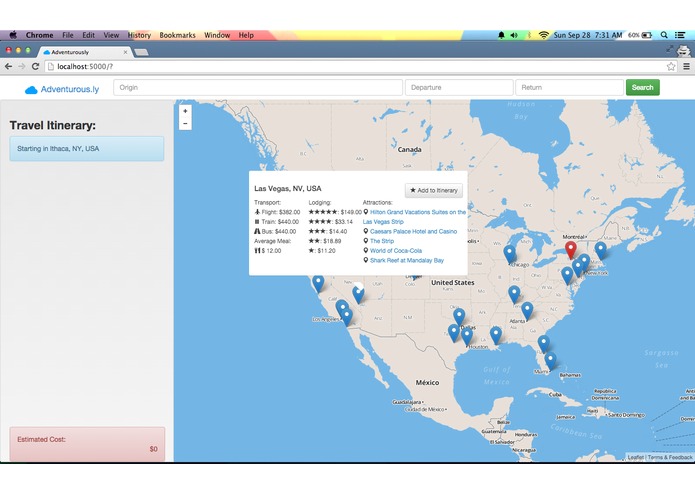Viewport: 695px width, 494px height.
Task: Open the Edit menu
Action: click(x=88, y=35)
